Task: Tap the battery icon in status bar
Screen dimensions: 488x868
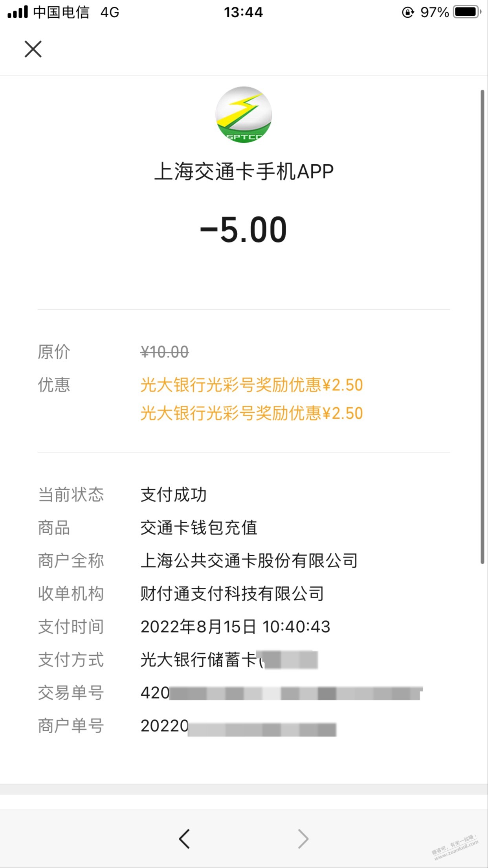Action: point(467,12)
